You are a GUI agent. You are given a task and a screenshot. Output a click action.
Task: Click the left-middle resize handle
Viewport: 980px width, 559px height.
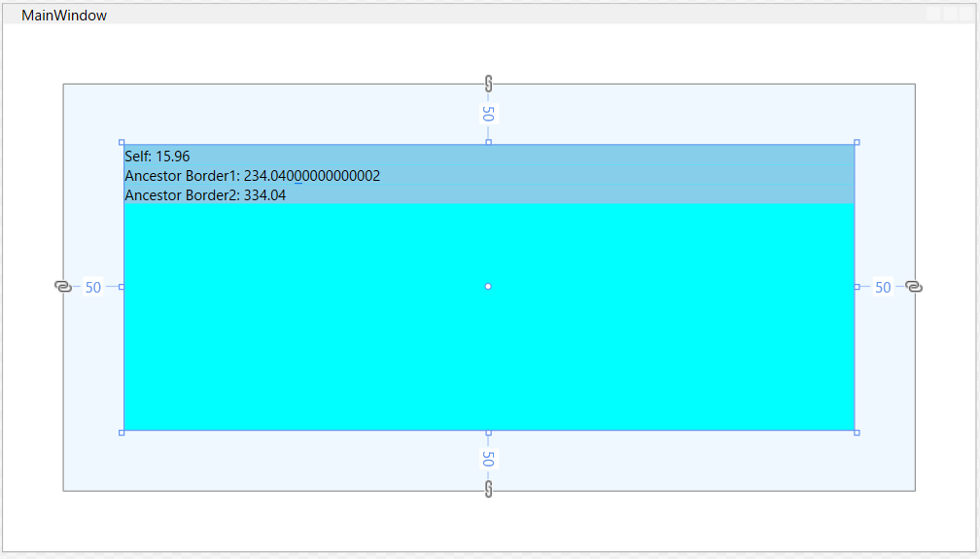coord(122,287)
